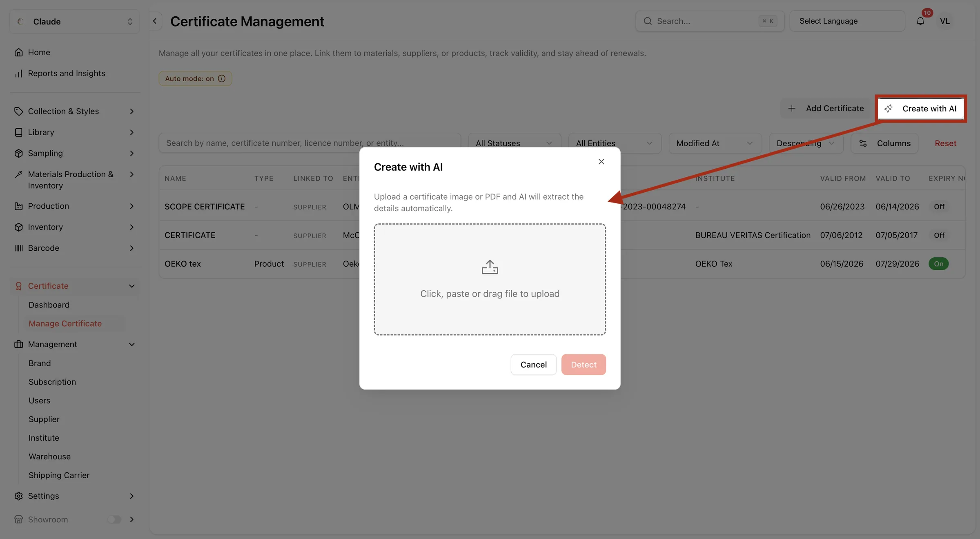Toggle expiry notification On for OEKO tex
The height and width of the screenshot is (539, 980).
938,264
